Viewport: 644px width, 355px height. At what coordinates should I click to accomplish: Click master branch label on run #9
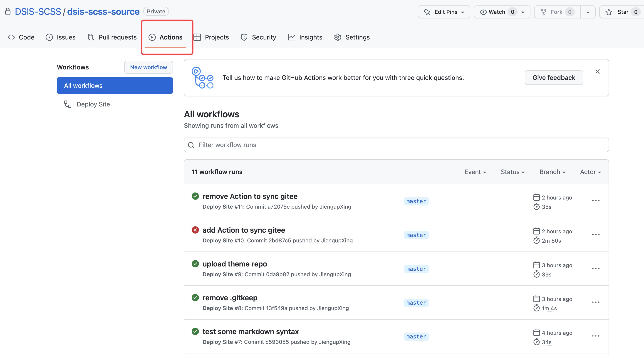(x=416, y=269)
